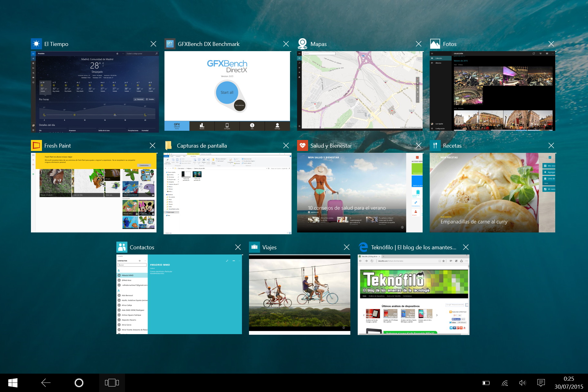The height and width of the screenshot is (392, 588).
Task: Close the Mapas window thumbnail
Action: pyautogui.click(x=418, y=44)
